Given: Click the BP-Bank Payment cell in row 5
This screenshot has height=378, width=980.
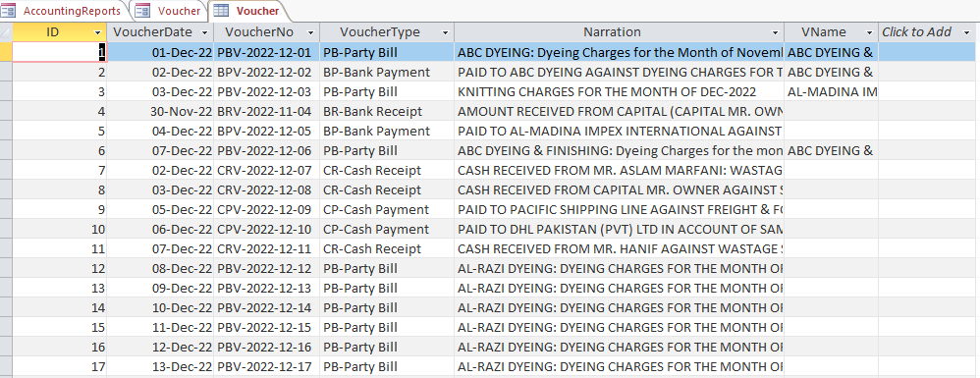Looking at the screenshot, I should (387, 132).
